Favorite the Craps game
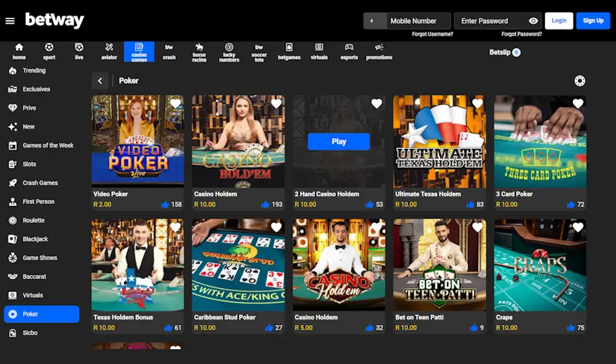616x364 pixels. [x=578, y=227]
